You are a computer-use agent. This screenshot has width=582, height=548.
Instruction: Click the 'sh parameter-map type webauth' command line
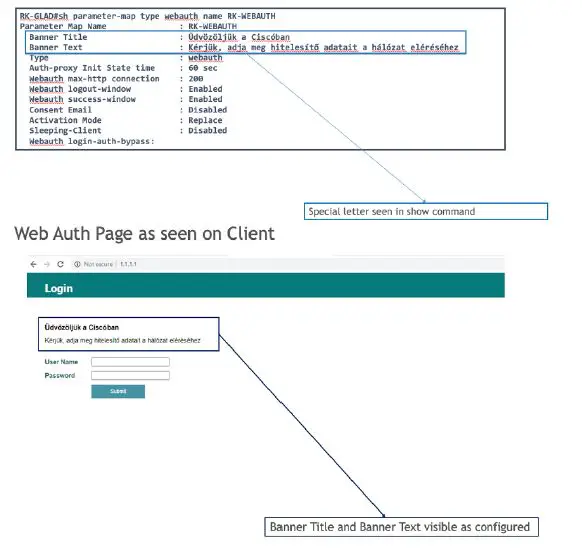[x=147, y=16]
